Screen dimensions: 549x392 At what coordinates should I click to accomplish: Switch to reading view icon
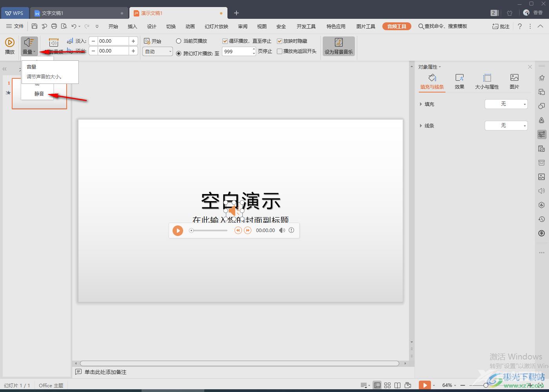point(398,385)
